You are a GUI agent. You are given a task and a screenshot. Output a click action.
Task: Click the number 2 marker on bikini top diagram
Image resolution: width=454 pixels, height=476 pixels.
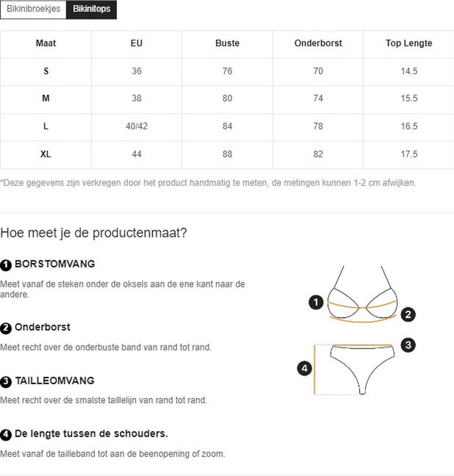(408, 315)
